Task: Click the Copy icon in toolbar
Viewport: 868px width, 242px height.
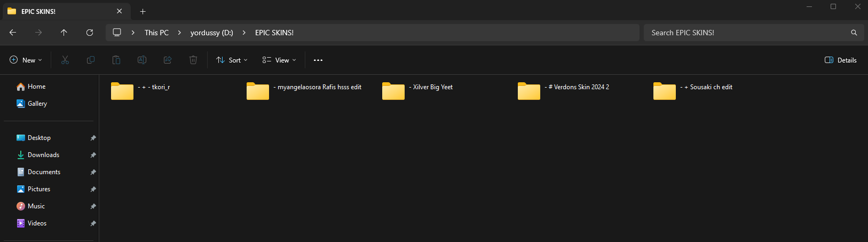Action: point(91,60)
